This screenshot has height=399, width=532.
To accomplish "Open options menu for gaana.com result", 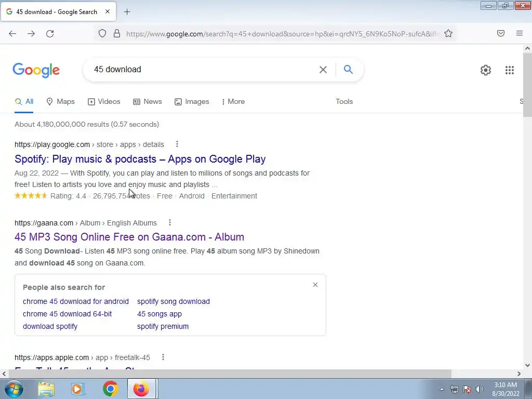I will coord(170,222).
